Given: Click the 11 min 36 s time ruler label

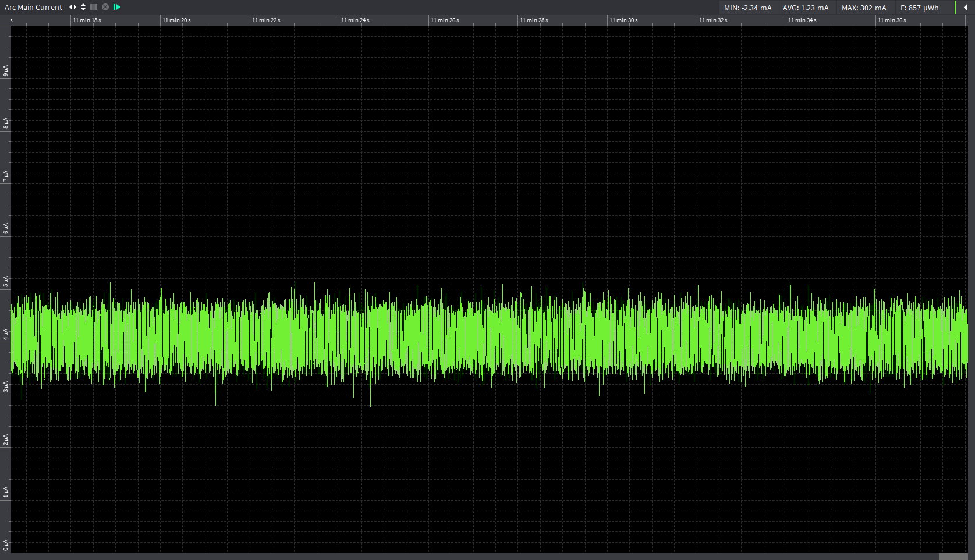Looking at the screenshot, I should click(892, 20).
